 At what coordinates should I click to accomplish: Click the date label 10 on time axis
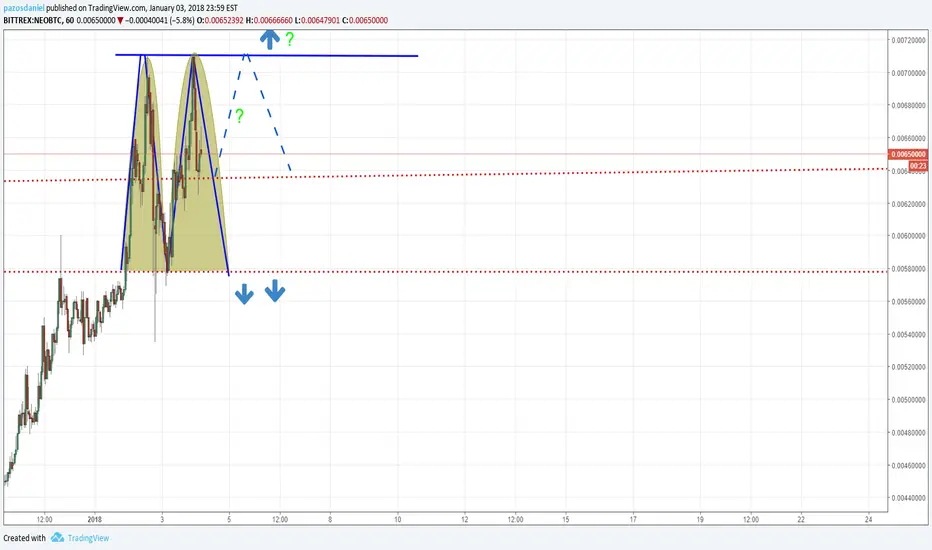[398, 519]
